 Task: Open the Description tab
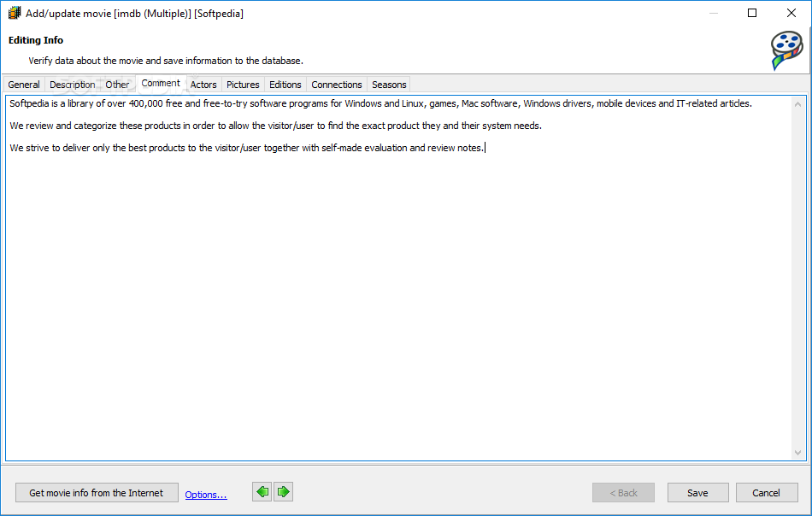(73, 85)
